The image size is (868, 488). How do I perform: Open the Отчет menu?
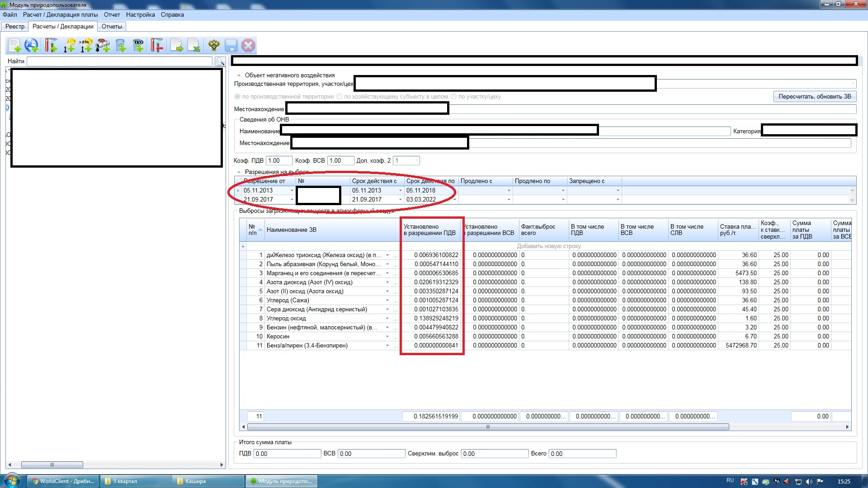click(112, 14)
